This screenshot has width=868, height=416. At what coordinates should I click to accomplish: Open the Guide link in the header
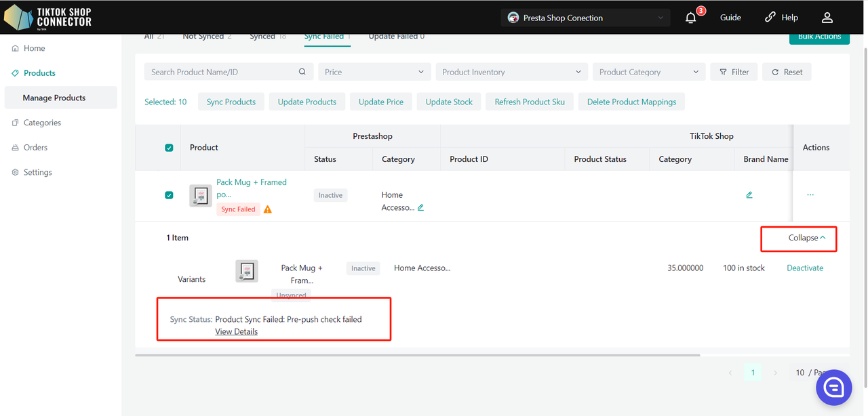click(730, 18)
